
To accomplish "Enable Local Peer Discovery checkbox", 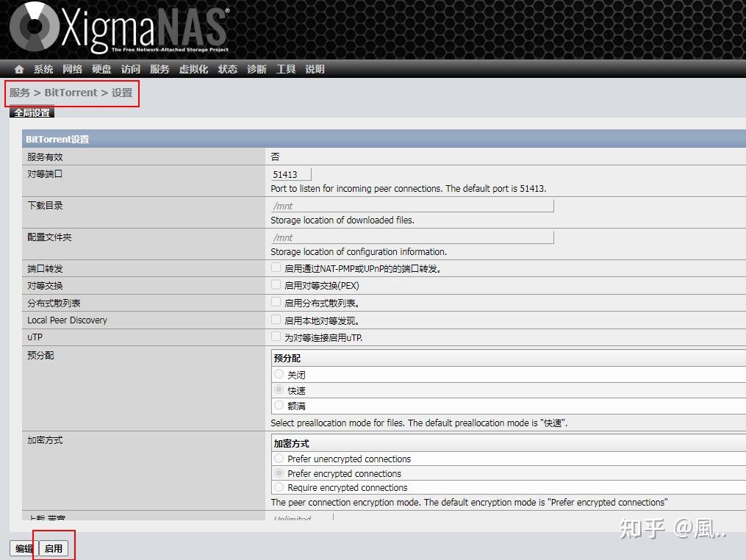I will click(275, 320).
